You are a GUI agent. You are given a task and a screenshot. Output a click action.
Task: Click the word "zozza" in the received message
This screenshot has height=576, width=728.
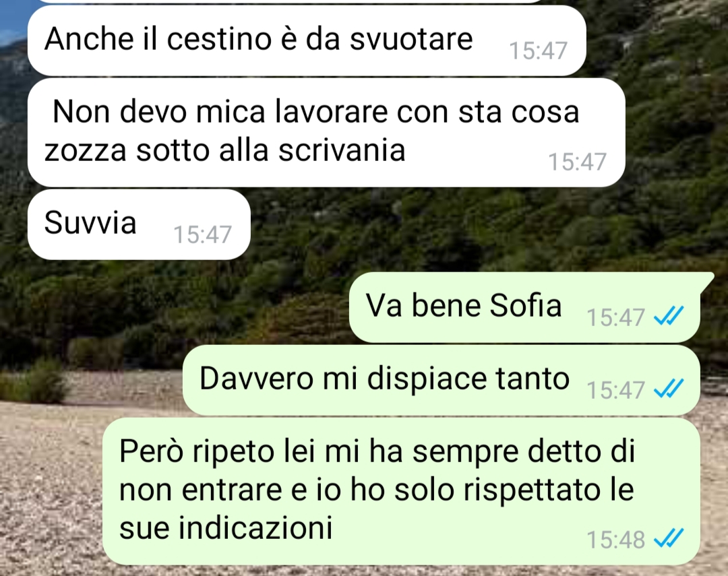tap(86, 150)
